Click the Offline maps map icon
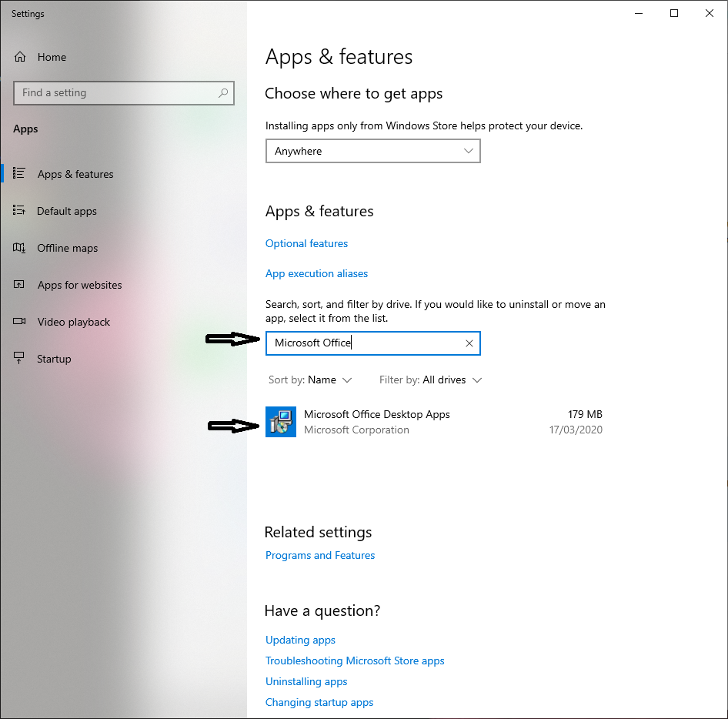 click(19, 248)
